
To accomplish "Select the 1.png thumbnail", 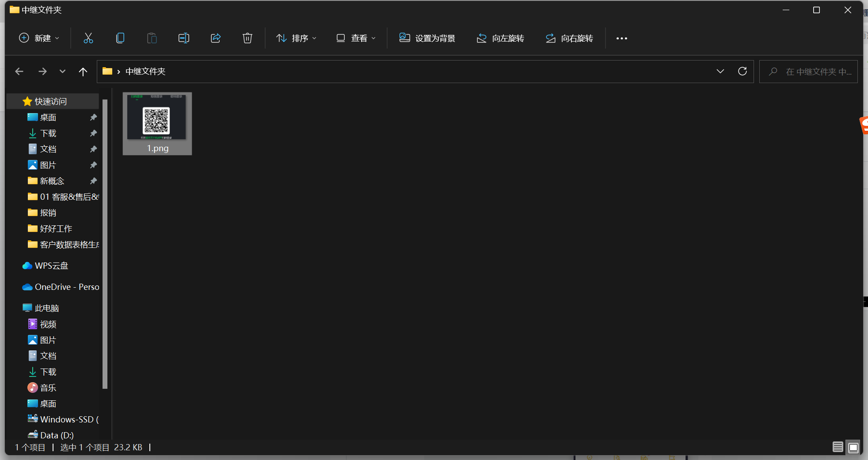I will 157,124.
